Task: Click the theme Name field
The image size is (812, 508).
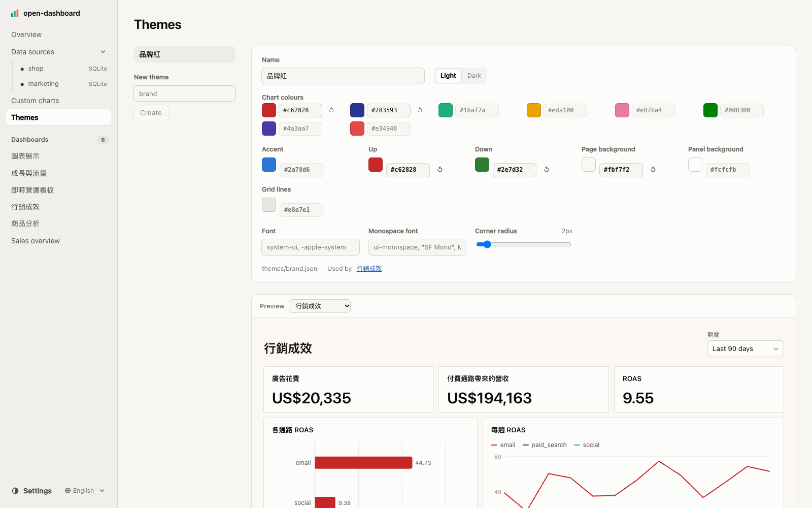Action: pos(343,76)
